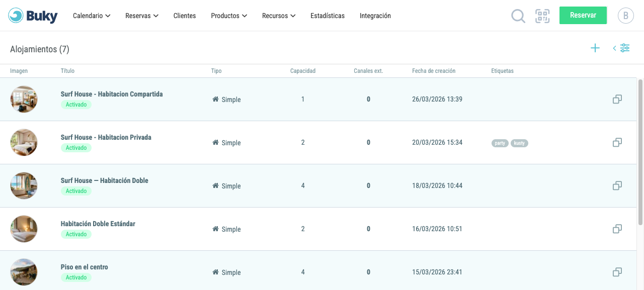Duplicate Surf House - Habitacion Privada
The image size is (644, 290).
(x=617, y=143)
